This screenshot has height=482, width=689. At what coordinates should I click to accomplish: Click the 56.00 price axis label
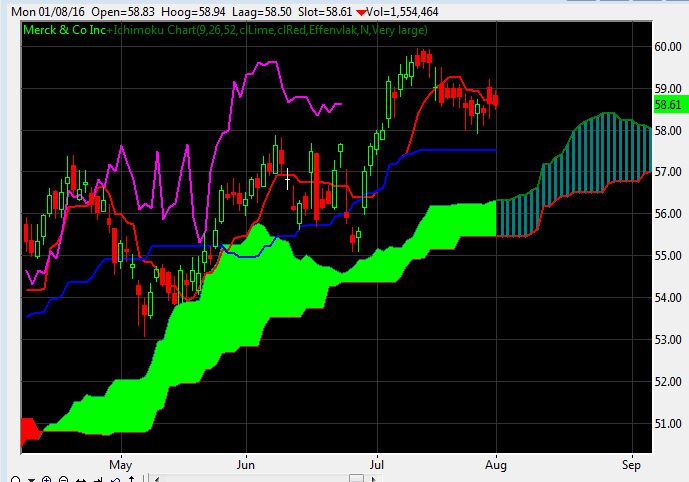click(668, 214)
